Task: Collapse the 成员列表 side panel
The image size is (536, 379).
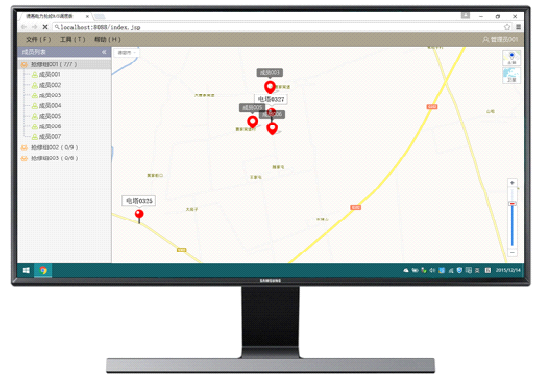Action: (104, 52)
